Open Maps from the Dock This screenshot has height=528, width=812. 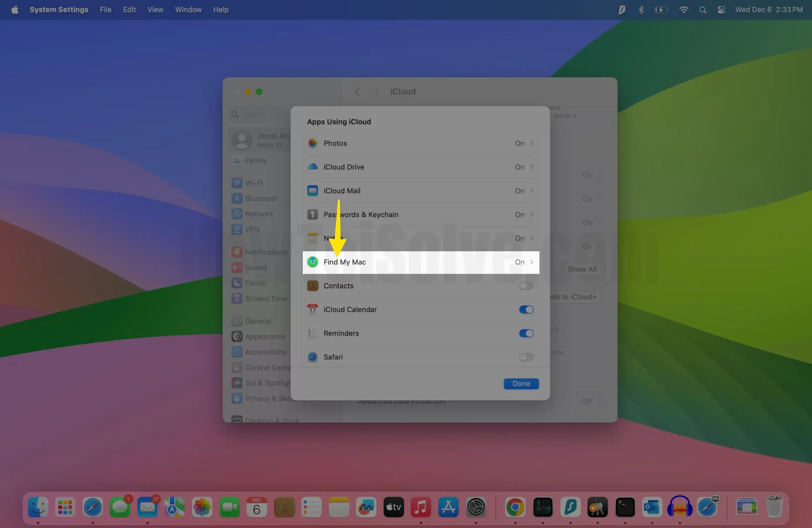pos(175,507)
